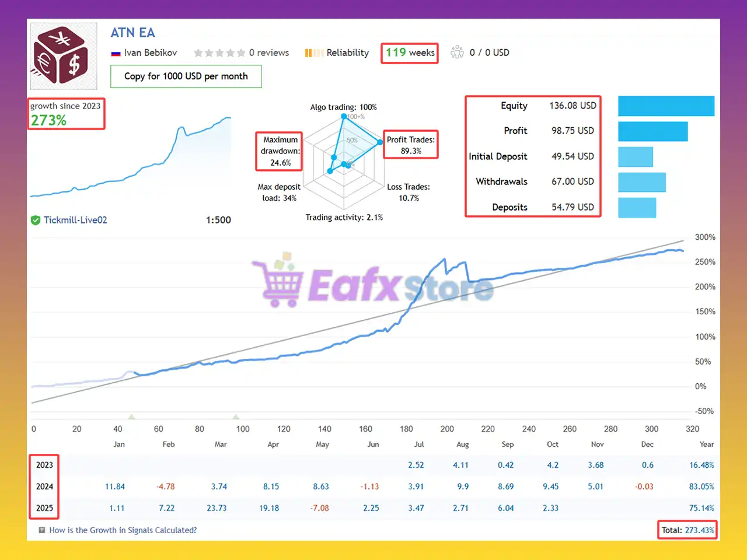Click the Reliability bars indicator
Screen dimensions: 747x560
tap(314, 52)
